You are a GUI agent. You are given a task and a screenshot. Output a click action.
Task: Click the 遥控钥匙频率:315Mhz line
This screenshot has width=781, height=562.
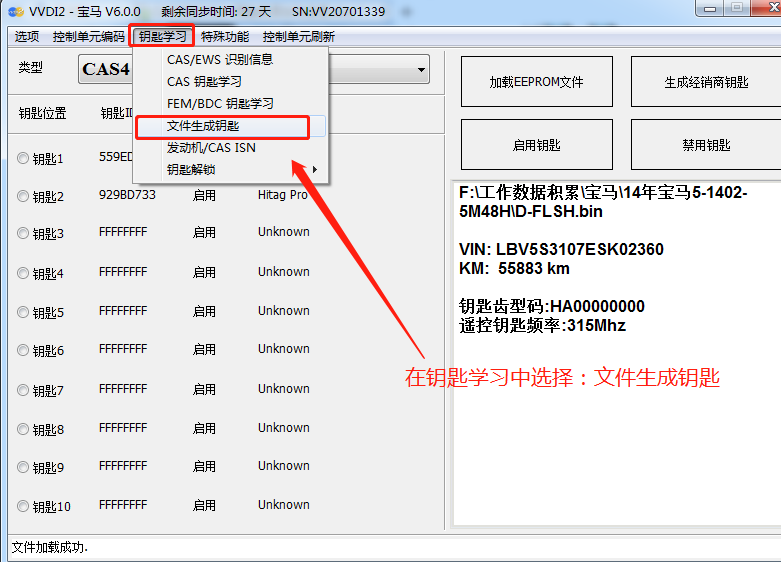point(542,325)
